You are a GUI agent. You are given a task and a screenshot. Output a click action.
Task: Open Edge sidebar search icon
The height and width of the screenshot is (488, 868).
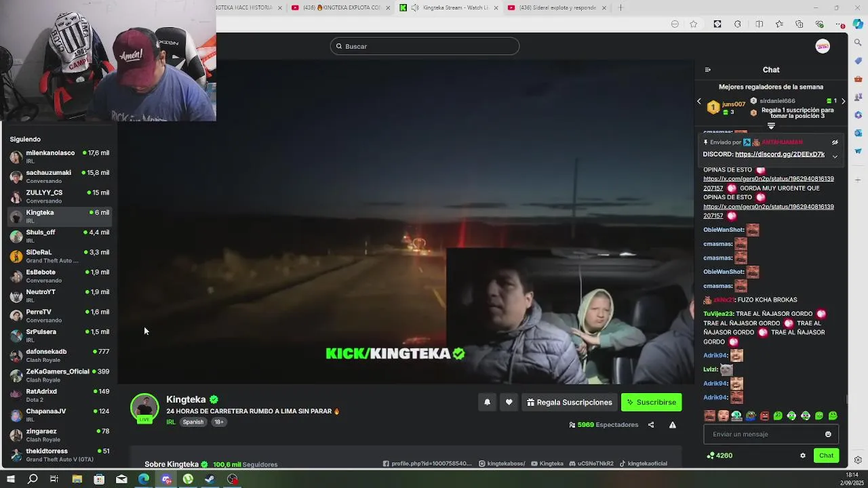point(858,43)
